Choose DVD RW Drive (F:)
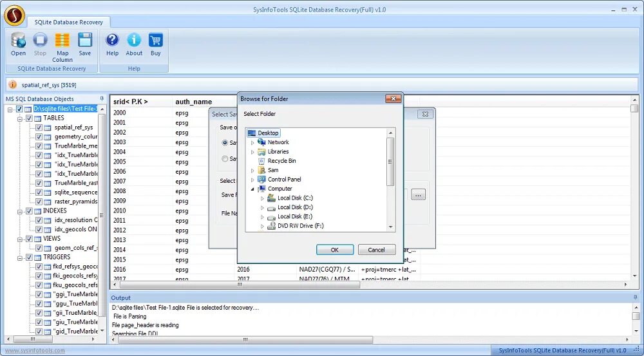 pyautogui.click(x=300, y=226)
